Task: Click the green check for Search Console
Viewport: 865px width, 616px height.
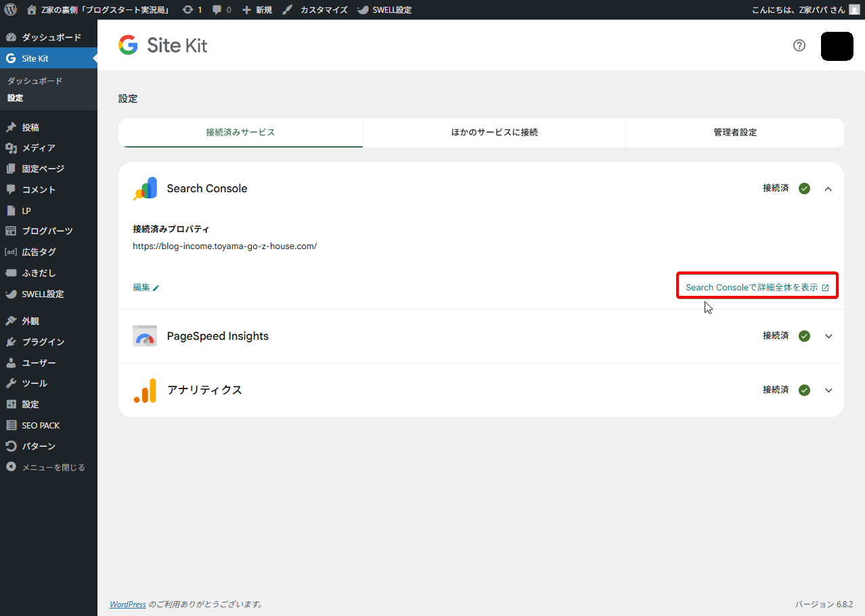Action: (804, 189)
